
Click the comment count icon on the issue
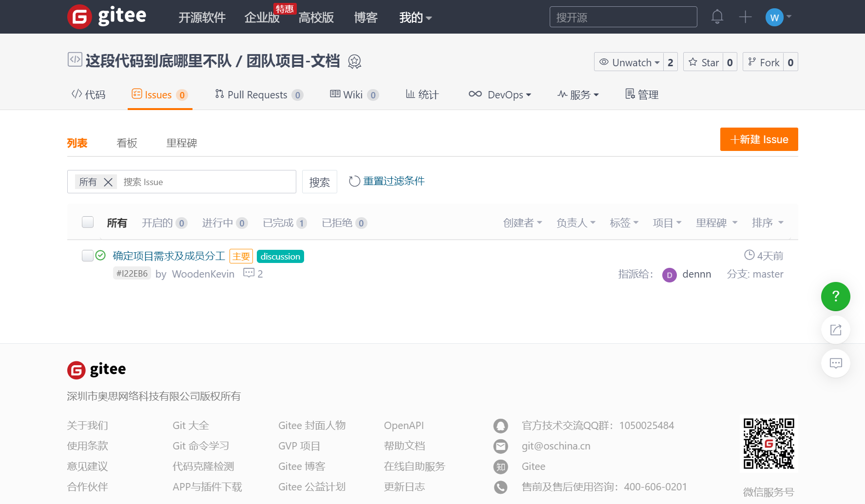click(249, 273)
